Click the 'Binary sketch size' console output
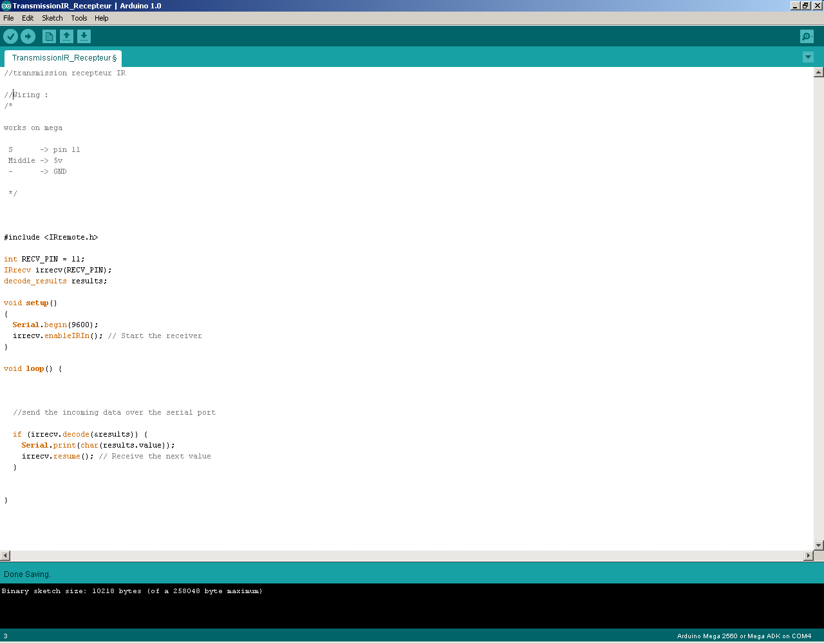 (132, 591)
